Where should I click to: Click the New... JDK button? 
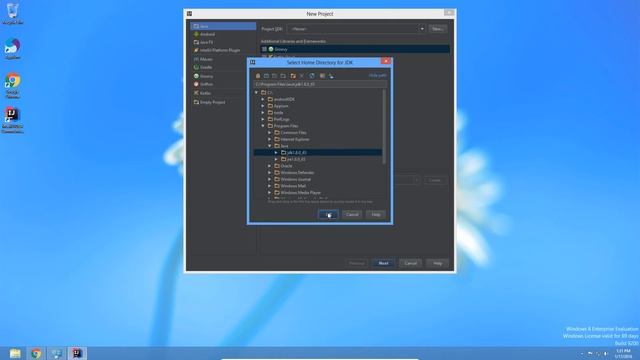[437, 29]
